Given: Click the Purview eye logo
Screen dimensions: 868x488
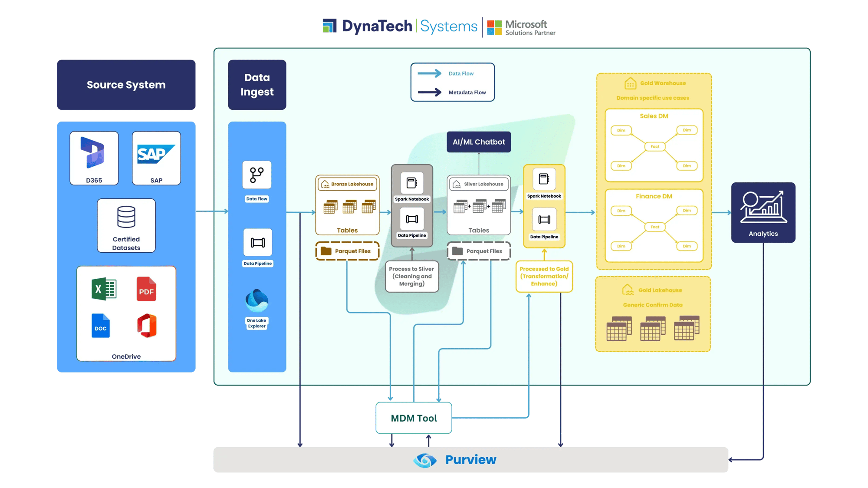Looking at the screenshot, I should point(425,460).
